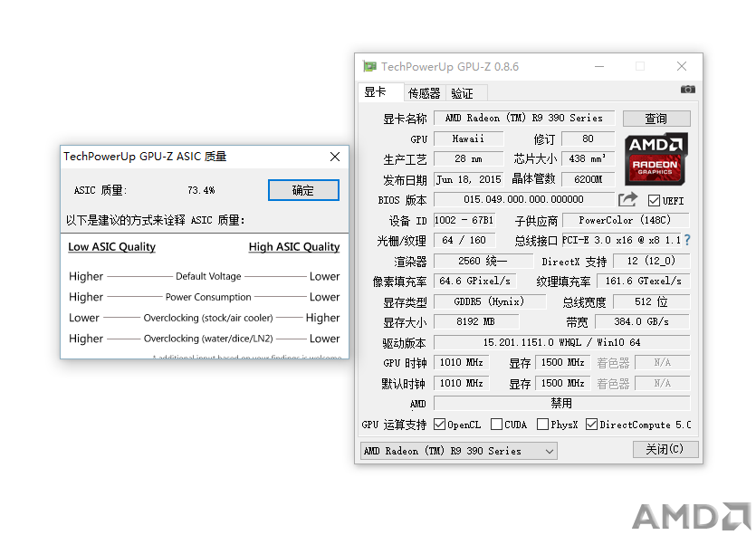Click the driver version 15.201.1151.0 field
Viewport: 756px width, 535px height.
pos(561,342)
